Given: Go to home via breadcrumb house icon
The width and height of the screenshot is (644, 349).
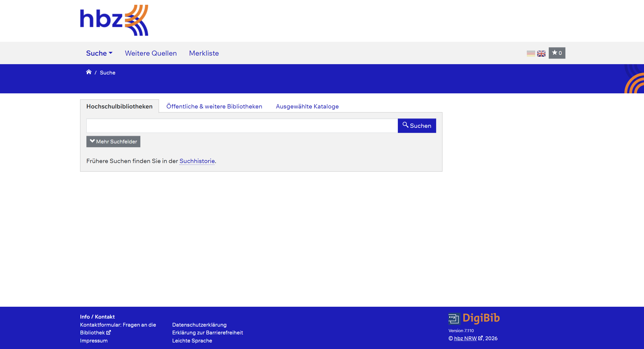Looking at the screenshot, I should [89, 72].
